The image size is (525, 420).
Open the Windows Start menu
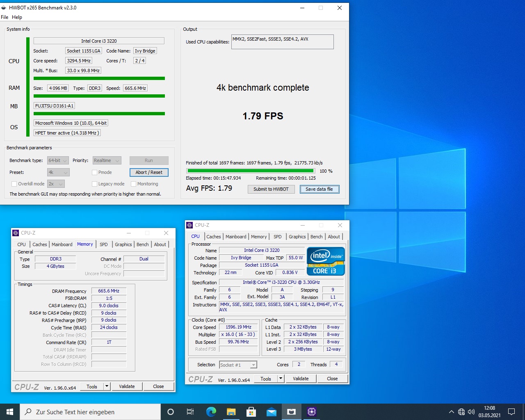click(10, 412)
